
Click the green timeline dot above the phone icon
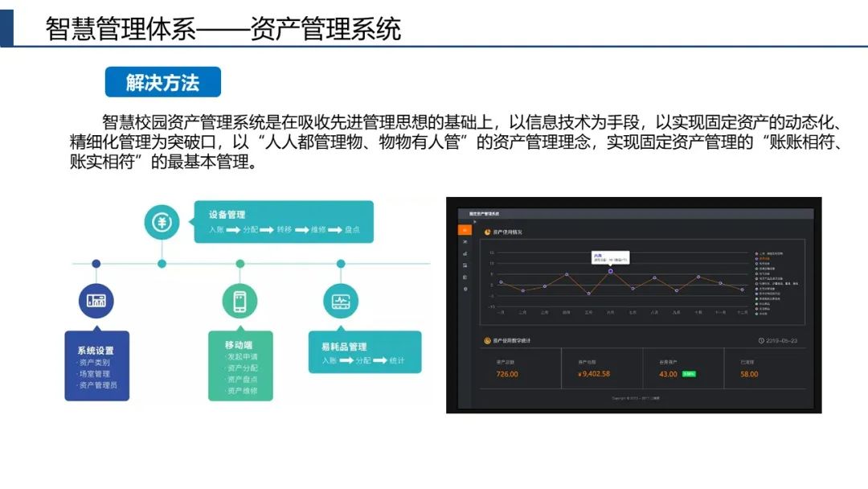pyautogui.click(x=240, y=264)
